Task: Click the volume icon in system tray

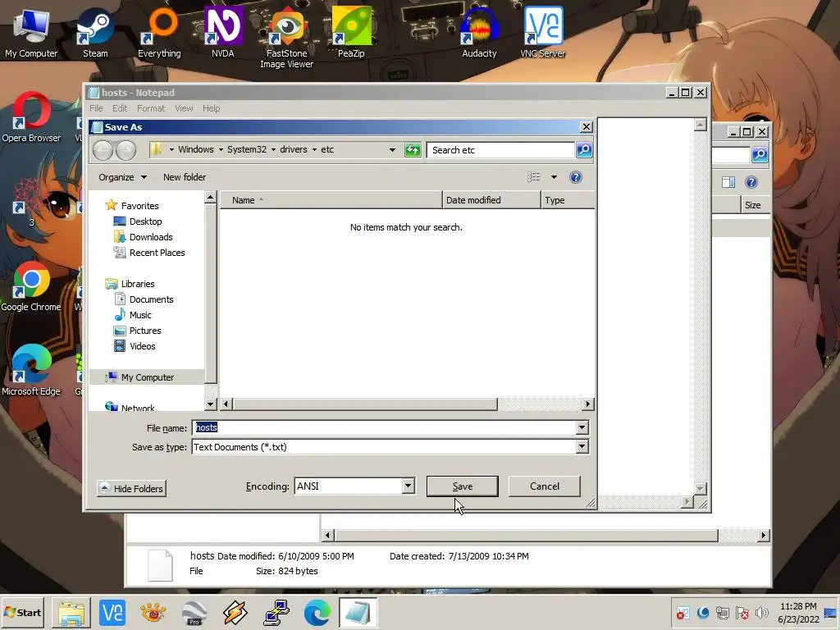Action: coord(761,612)
